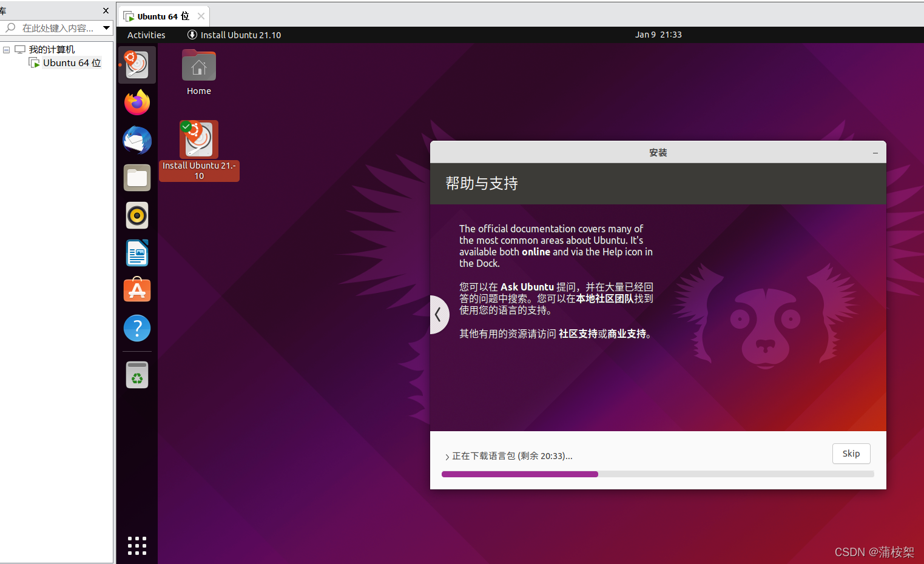The image size is (924, 564).
Task: Open Thunderbird mail from the dock
Action: tap(137, 140)
